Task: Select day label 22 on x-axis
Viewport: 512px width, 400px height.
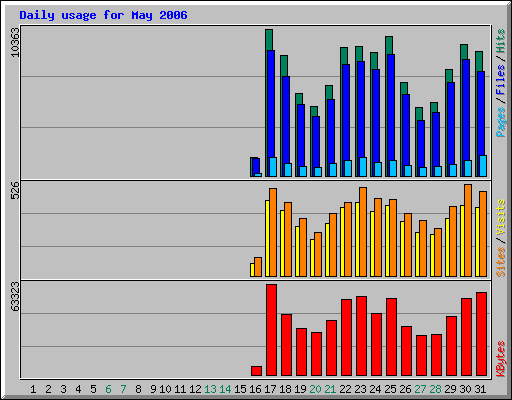Action: click(345, 389)
